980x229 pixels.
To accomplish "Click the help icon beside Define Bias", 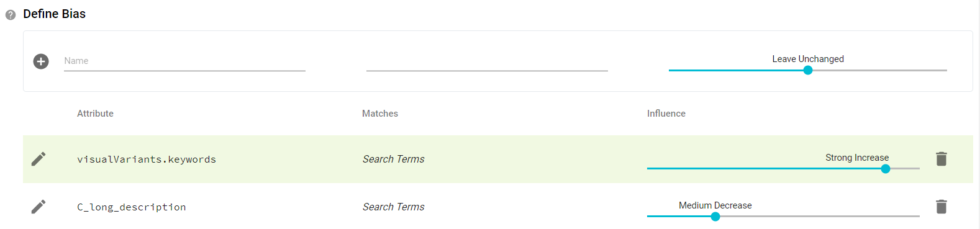I will tap(11, 15).
